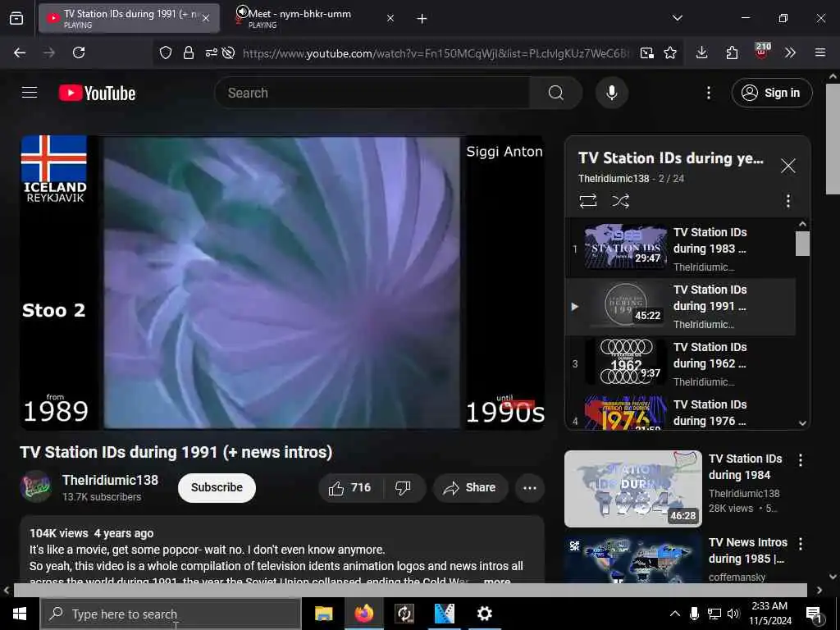840x630 pixels.
Task: Click the padlock site security icon
Action: pyautogui.click(x=188, y=52)
